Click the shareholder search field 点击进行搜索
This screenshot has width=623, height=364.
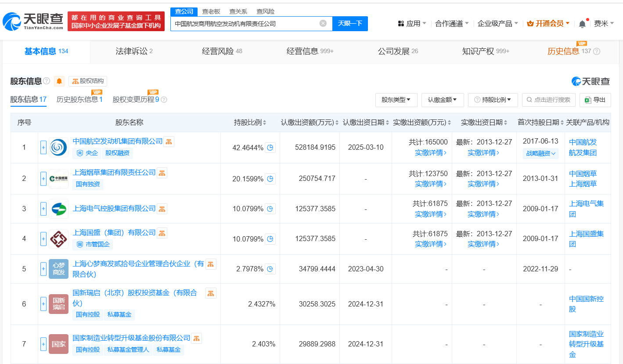pyautogui.click(x=549, y=100)
